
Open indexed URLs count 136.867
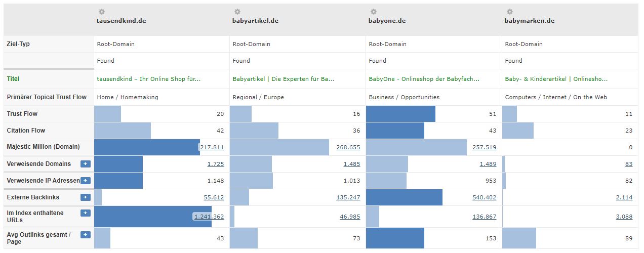point(485,217)
